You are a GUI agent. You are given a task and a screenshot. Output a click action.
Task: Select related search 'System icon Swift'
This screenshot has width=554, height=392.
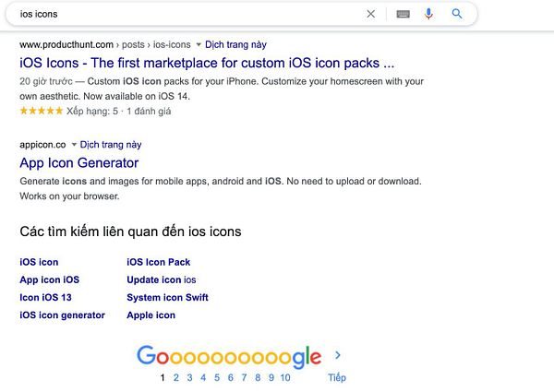(167, 297)
